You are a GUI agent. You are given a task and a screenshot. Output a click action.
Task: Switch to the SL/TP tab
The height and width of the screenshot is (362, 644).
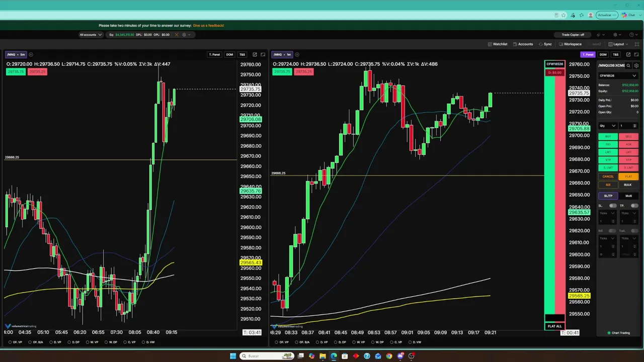(608, 196)
